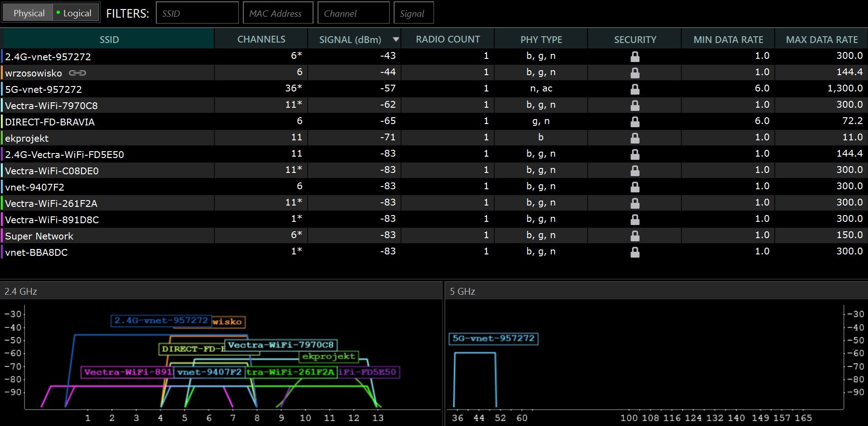
Task: Switch to Logical view
Action: coord(76,13)
